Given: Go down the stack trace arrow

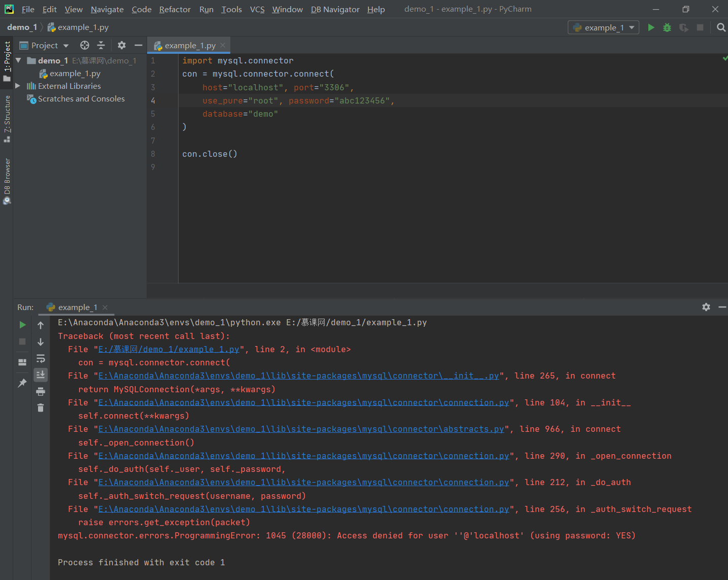Looking at the screenshot, I should [41, 342].
